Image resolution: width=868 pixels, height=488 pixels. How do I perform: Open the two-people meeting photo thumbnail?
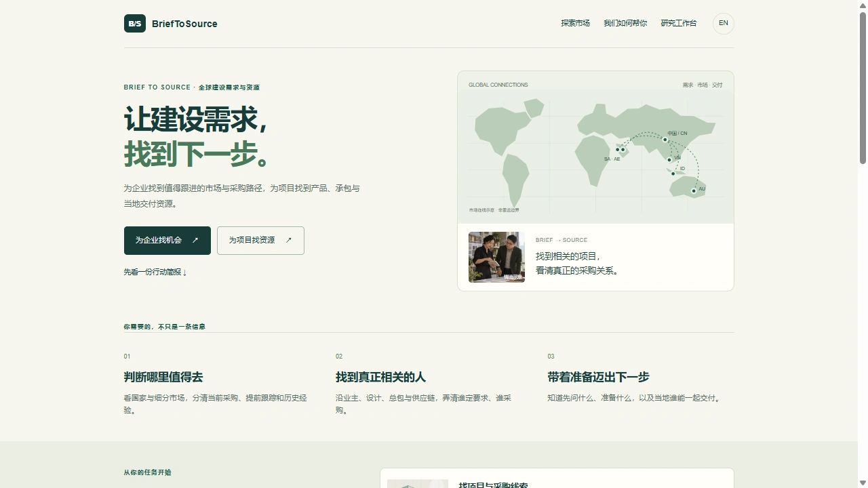496,257
